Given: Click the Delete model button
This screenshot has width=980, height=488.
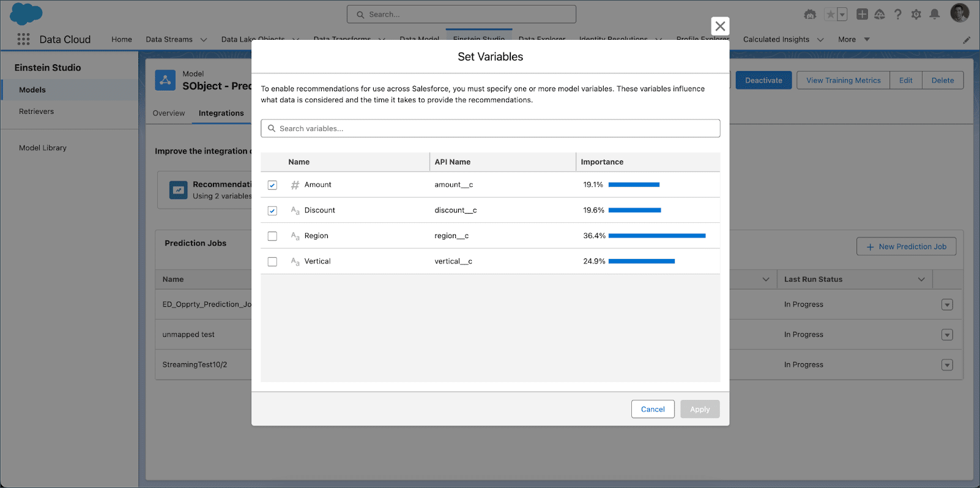Looking at the screenshot, I should [943, 80].
